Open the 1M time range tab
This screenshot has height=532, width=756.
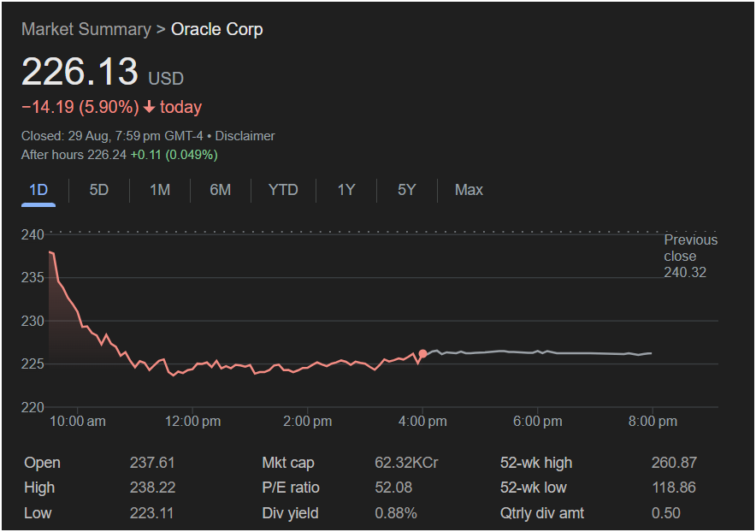coord(160,190)
